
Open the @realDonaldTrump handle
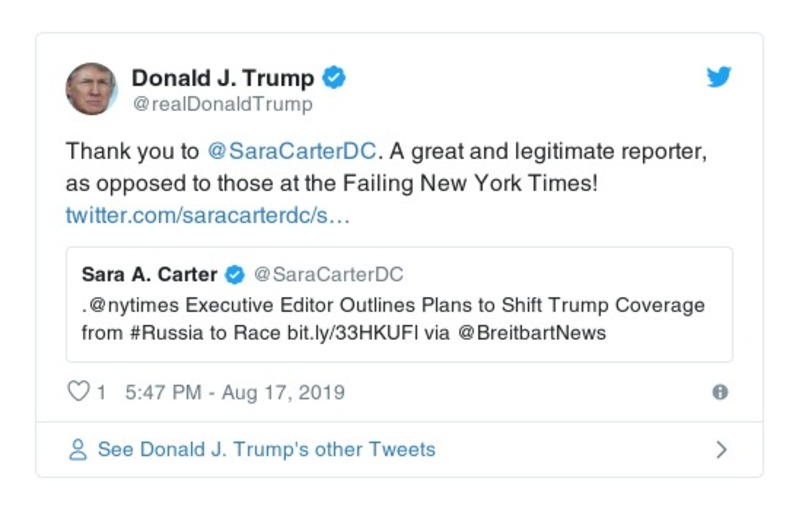(222, 104)
